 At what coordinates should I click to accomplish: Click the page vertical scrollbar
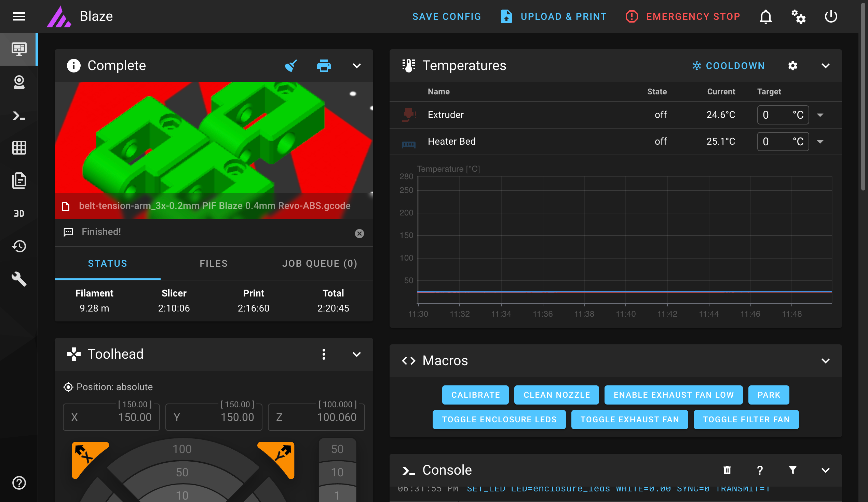pos(863,96)
